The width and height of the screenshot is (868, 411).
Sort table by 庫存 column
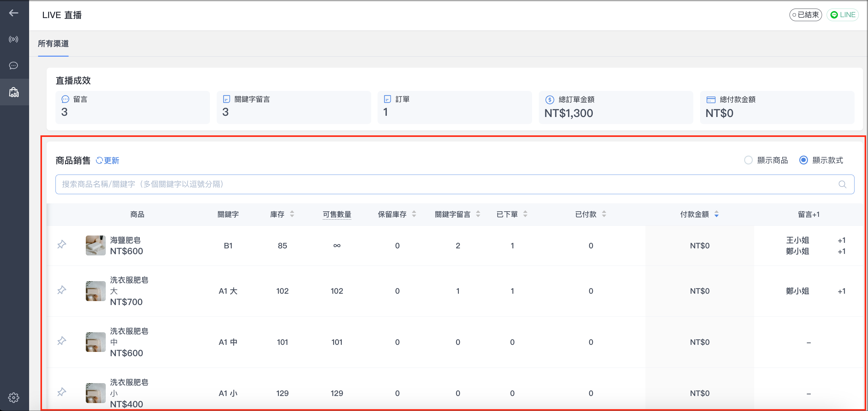pos(292,214)
